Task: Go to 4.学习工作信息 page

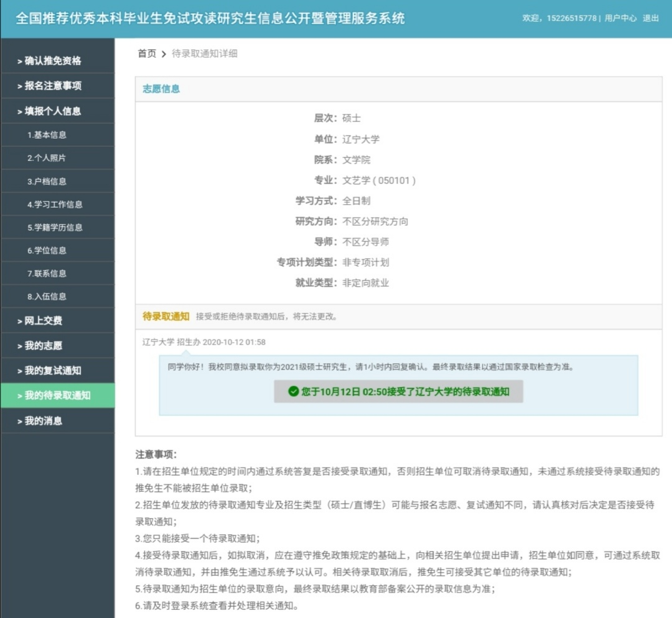Action: (x=55, y=205)
